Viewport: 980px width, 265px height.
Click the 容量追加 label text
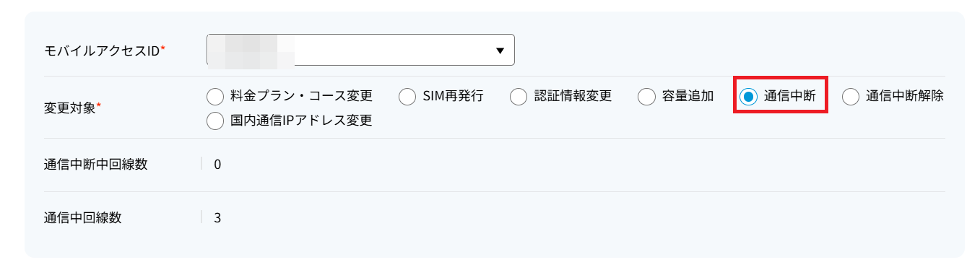[688, 96]
